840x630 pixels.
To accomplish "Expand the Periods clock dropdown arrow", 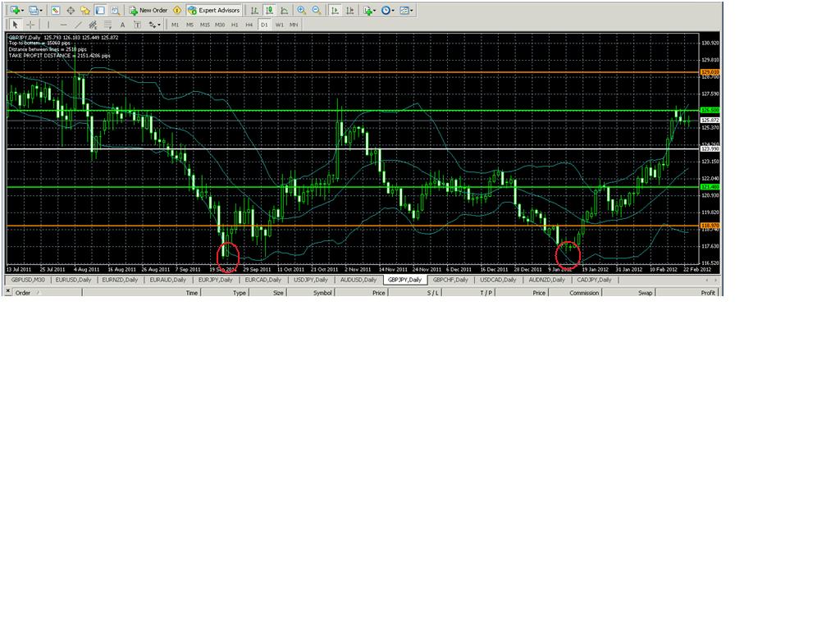I will (x=393, y=11).
